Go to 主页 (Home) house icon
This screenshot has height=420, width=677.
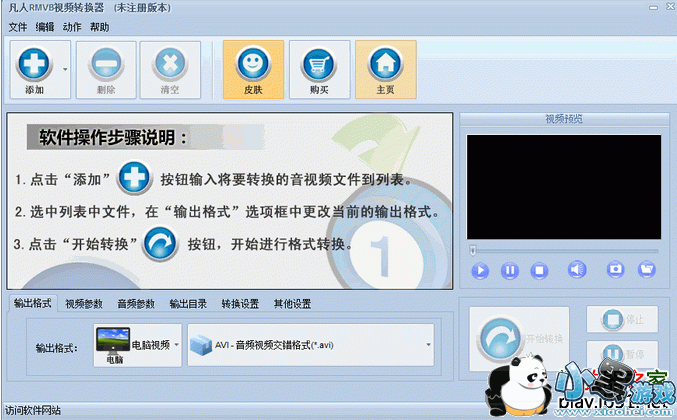tap(385, 65)
